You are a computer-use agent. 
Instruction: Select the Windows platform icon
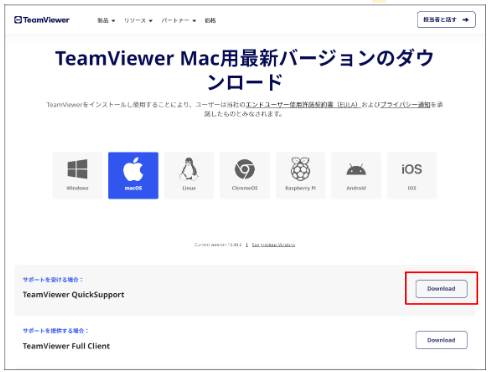point(77,175)
